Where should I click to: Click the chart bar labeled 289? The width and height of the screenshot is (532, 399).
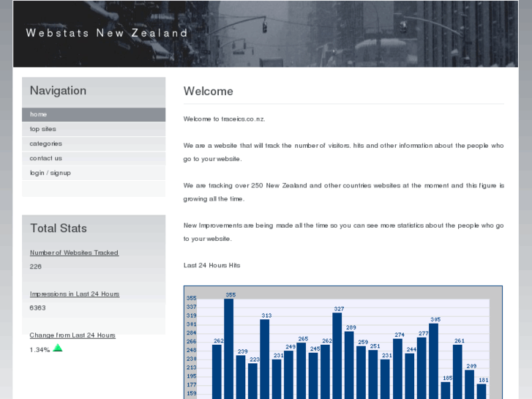(x=349, y=365)
